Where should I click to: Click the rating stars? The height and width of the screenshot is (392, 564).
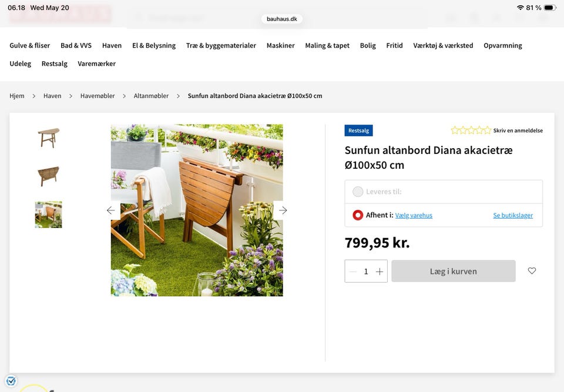point(471,130)
